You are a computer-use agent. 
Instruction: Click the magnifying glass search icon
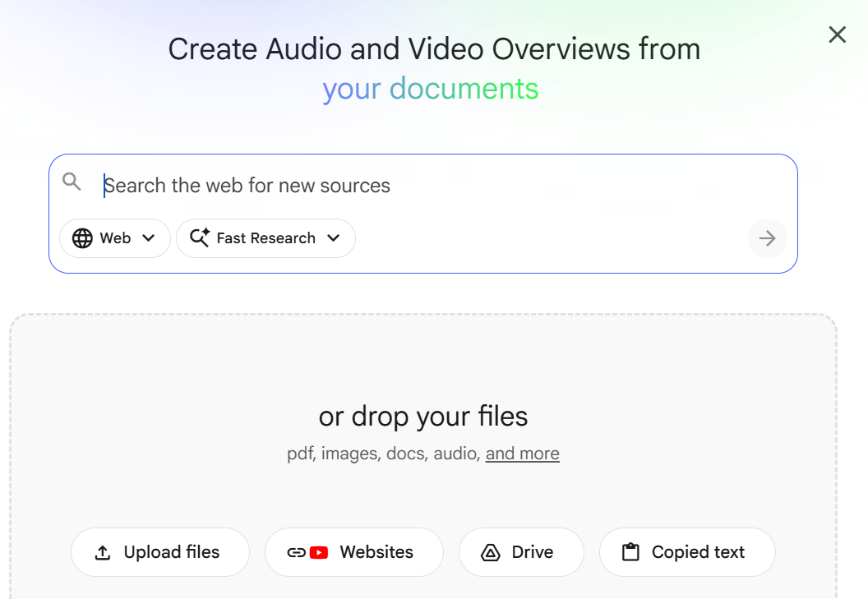pyautogui.click(x=72, y=182)
